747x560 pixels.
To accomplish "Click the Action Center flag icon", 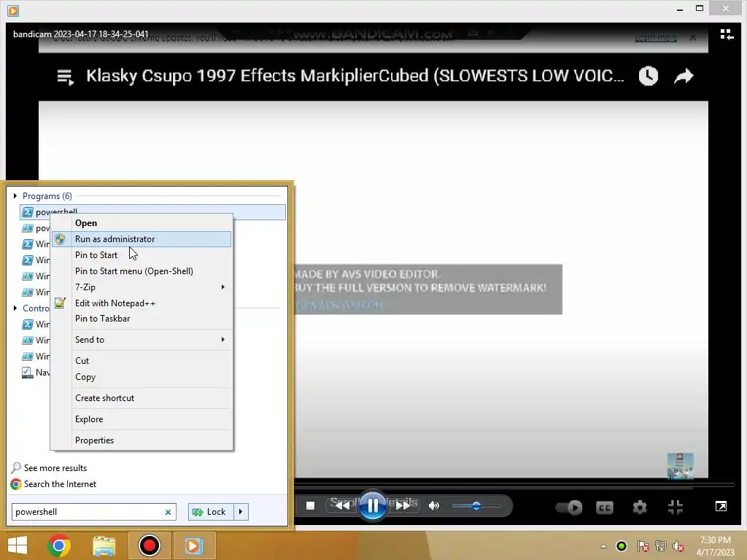I will pyautogui.click(x=643, y=546).
